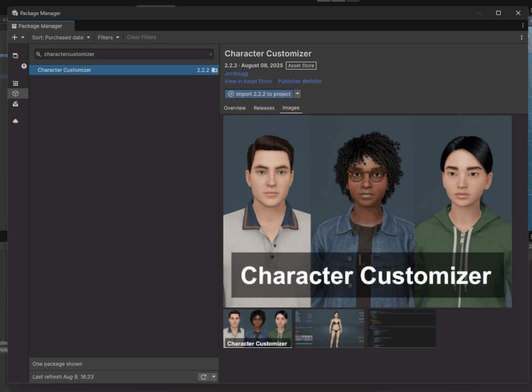Select the Built-in packages sidebar icon
Image resolution: width=532 pixels, height=392 pixels.
[x=16, y=104]
